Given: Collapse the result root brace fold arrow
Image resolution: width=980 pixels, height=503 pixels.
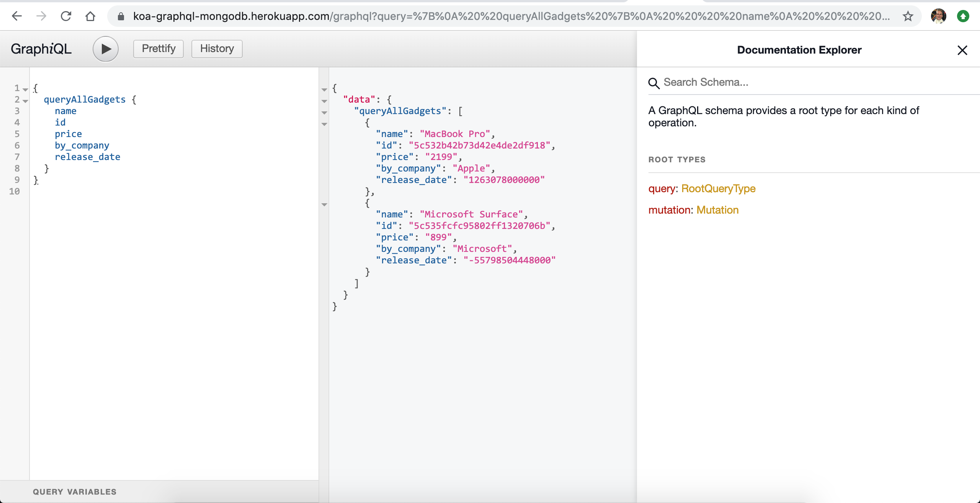Looking at the screenshot, I should [324, 90].
